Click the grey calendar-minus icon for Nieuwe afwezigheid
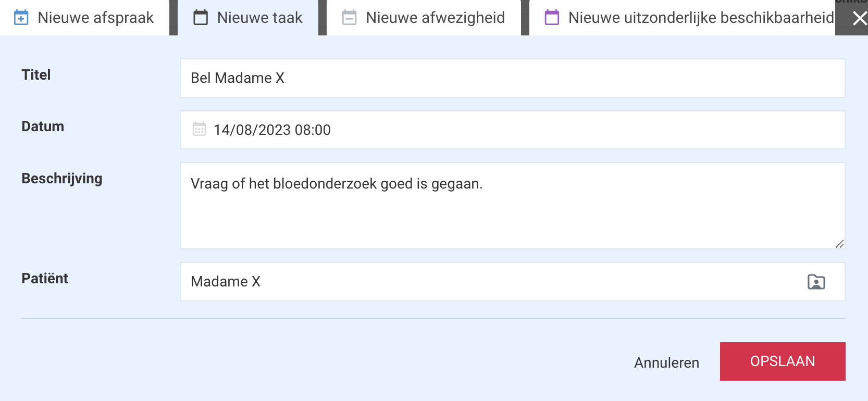This screenshot has height=401, width=868. pyautogui.click(x=349, y=18)
